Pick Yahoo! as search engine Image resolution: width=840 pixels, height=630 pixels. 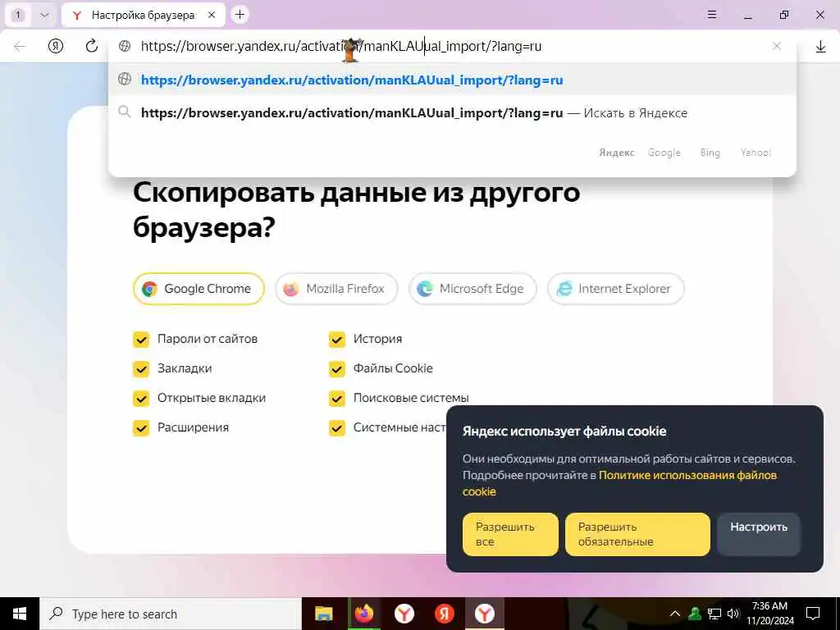tap(756, 153)
